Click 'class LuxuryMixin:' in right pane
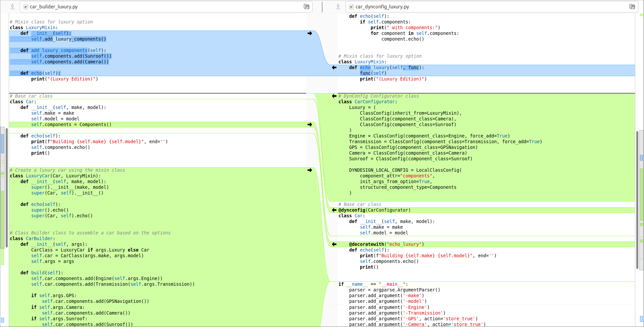 pos(363,62)
